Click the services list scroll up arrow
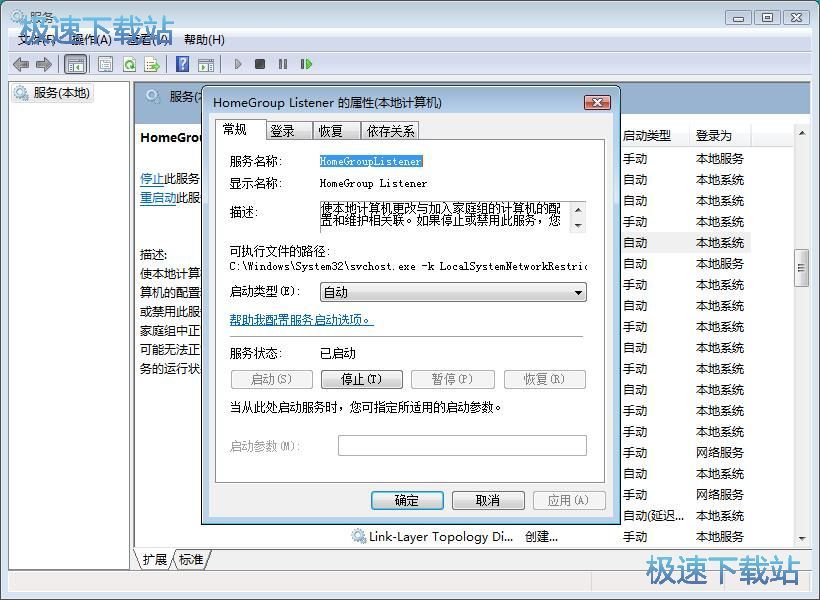 pyautogui.click(x=802, y=133)
